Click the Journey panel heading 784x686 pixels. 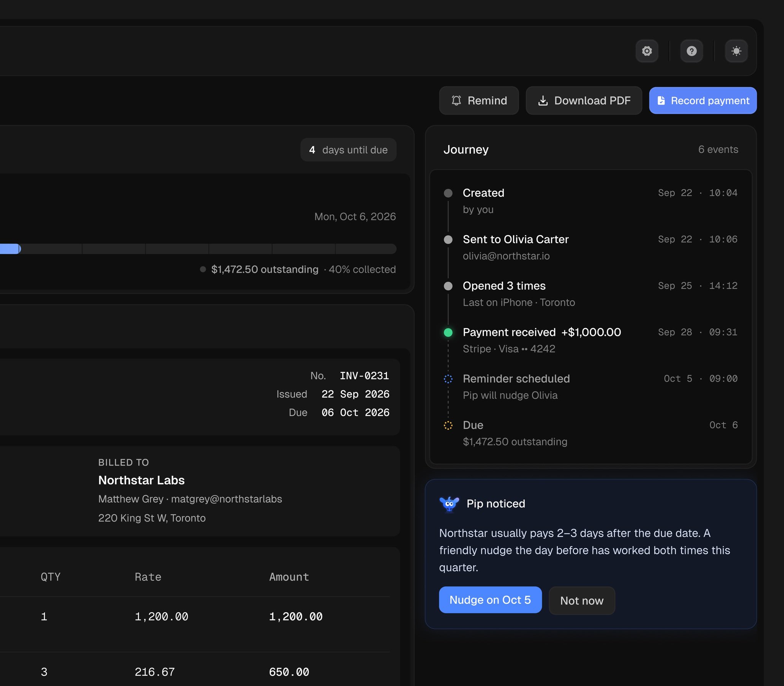coord(466,149)
